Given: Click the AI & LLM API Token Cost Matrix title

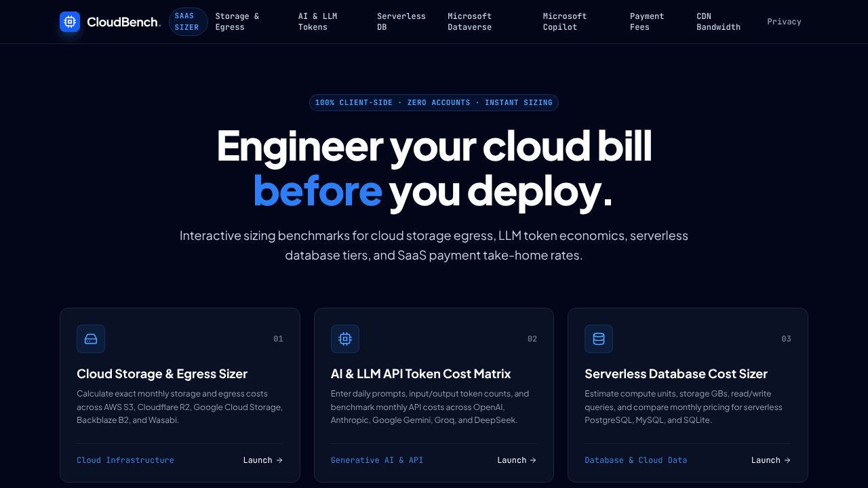Looking at the screenshot, I should pyautogui.click(x=421, y=373).
